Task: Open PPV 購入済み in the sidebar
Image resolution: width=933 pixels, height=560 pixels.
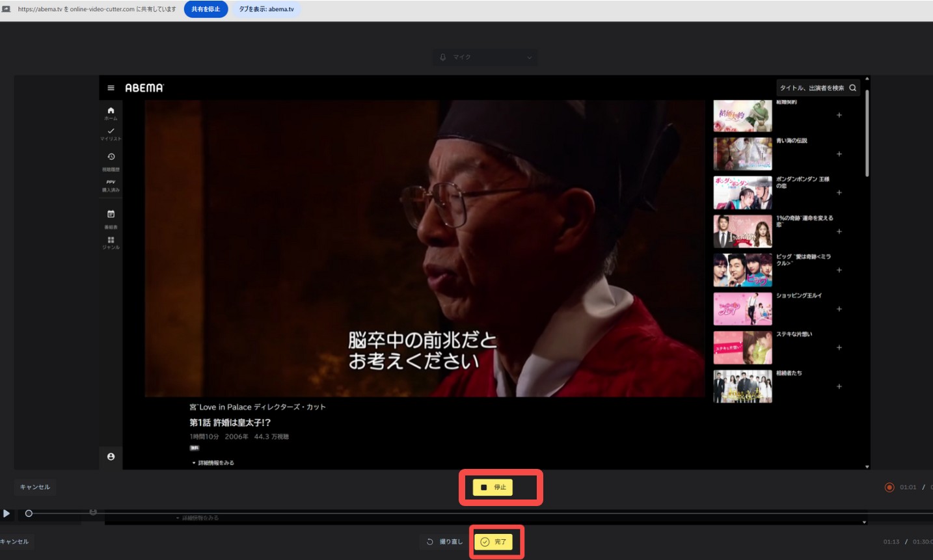Action: tap(111, 186)
